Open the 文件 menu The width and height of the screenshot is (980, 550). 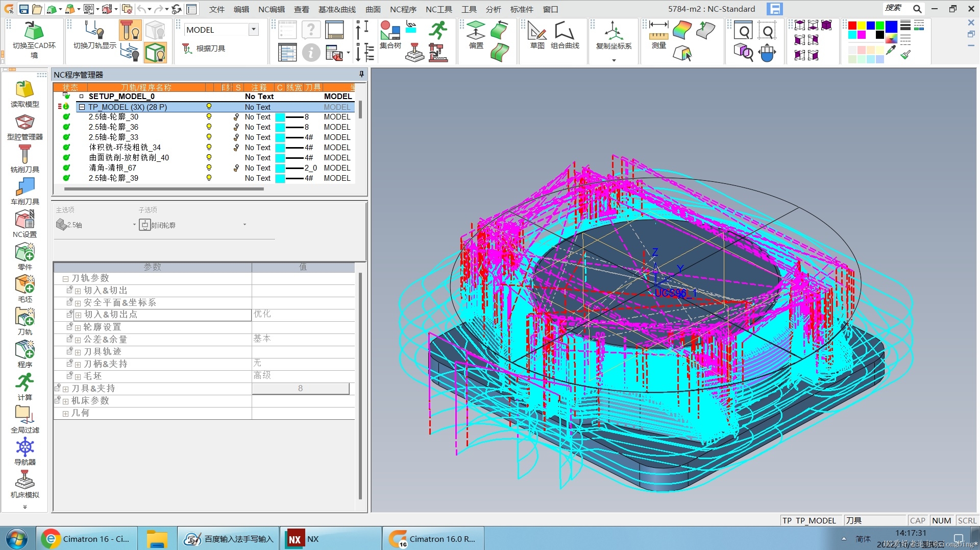click(217, 9)
